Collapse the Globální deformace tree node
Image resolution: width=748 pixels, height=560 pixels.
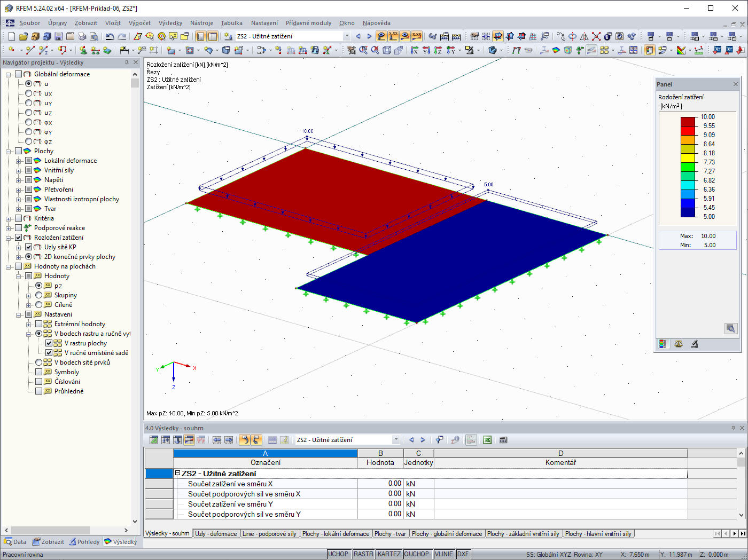[9, 75]
